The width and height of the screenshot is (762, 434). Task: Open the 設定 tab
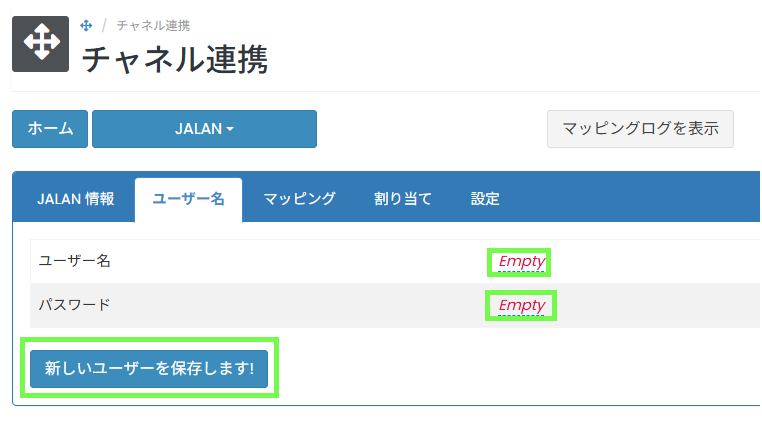(x=485, y=198)
